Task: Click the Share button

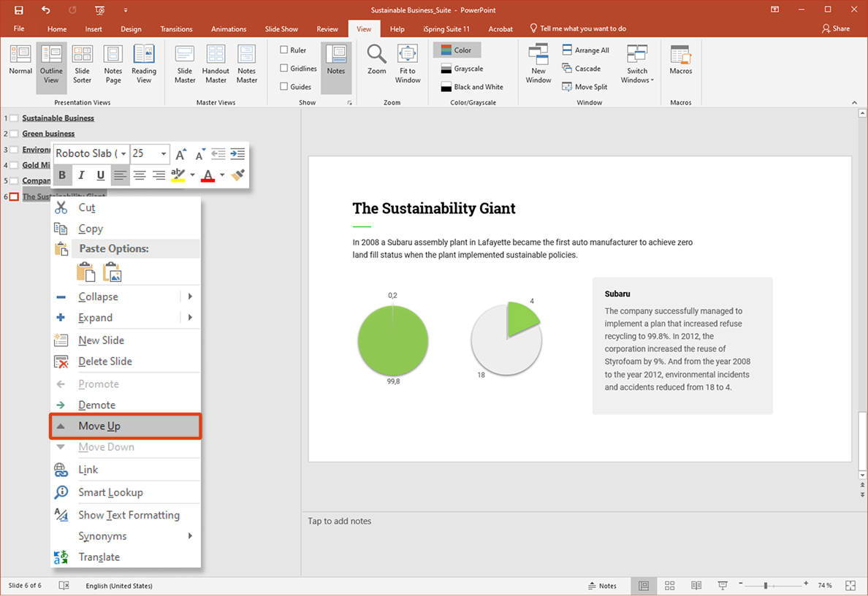Action: click(x=835, y=28)
